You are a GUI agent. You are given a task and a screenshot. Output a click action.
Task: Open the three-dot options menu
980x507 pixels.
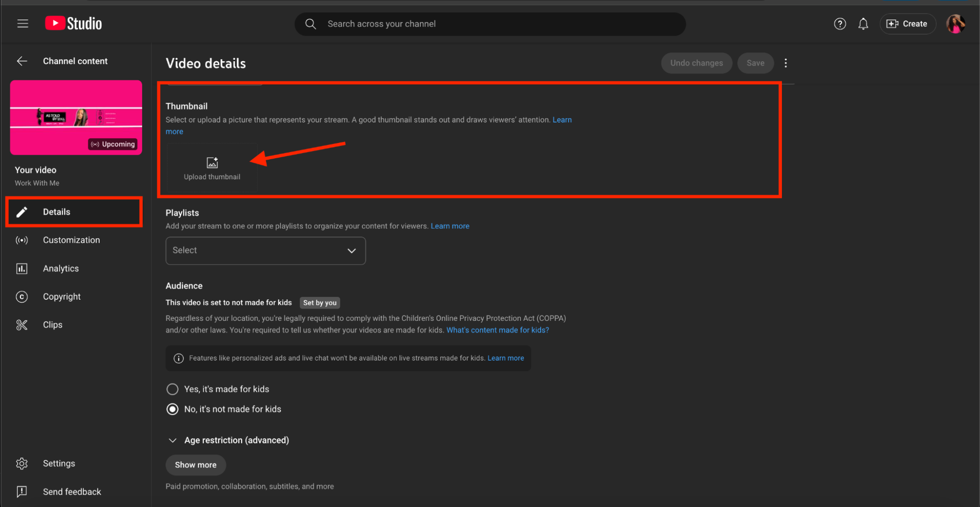pos(785,63)
